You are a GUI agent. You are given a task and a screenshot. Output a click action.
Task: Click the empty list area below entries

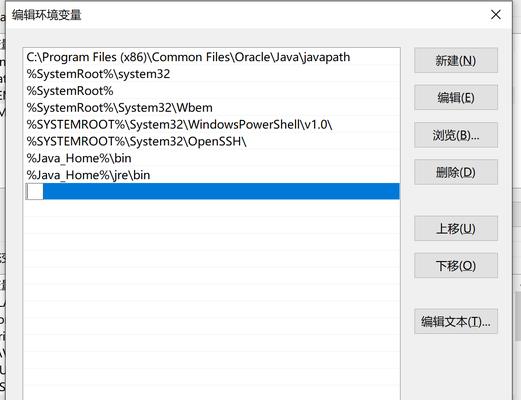click(x=212, y=300)
